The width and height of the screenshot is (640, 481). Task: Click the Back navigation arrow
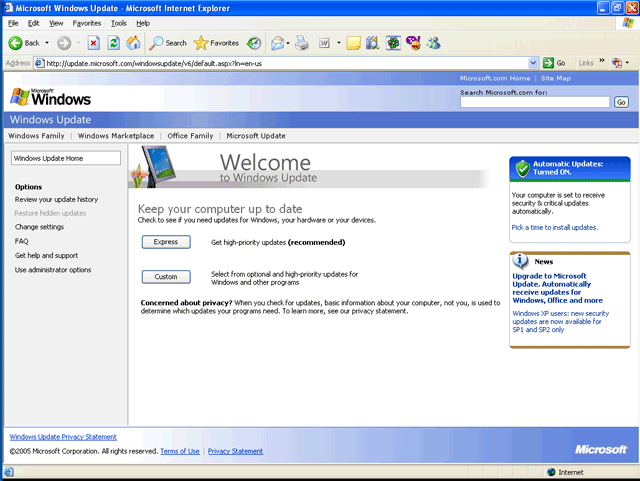tap(16, 43)
